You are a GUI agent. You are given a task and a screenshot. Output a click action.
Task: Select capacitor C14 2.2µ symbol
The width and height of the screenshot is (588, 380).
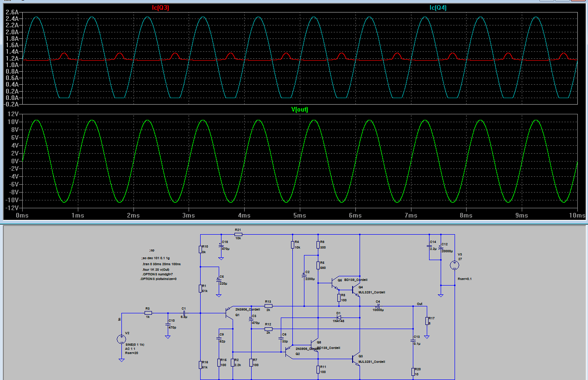429,246
